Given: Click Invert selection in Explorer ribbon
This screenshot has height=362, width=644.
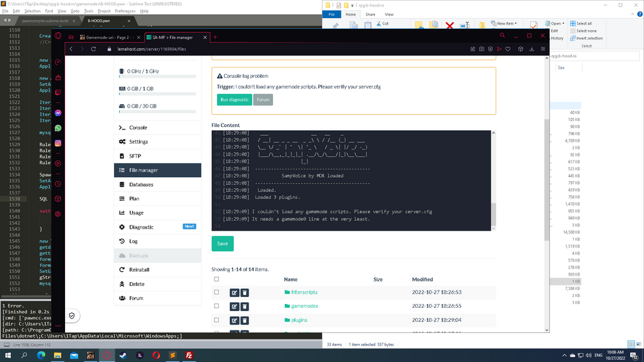Looking at the screenshot, I should tap(587, 38).
